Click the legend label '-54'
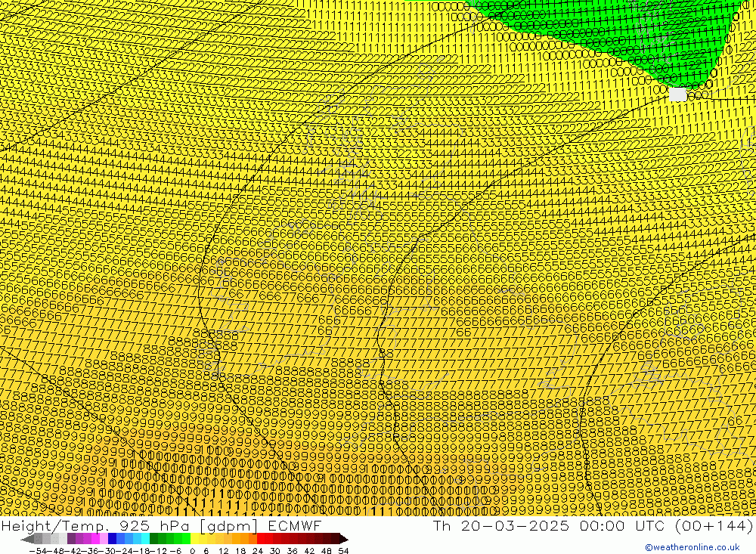The height and width of the screenshot is (554, 756). tap(38, 551)
